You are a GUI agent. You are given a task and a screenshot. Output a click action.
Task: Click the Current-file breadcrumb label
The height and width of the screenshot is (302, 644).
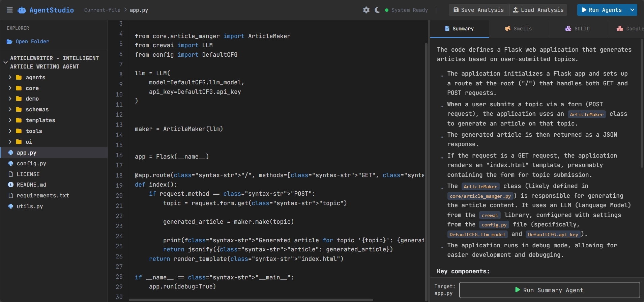102,10
